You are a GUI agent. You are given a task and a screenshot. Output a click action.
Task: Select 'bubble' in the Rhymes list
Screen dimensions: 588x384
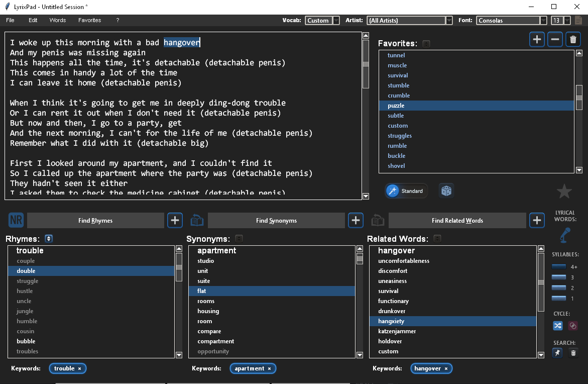(x=91, y=341)
